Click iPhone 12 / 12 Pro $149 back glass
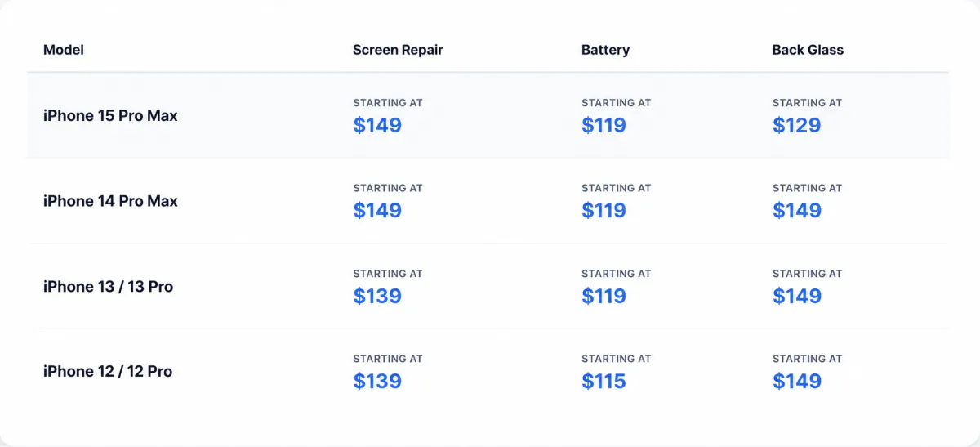This screenshot has height=447, width=980. (796, 381)
